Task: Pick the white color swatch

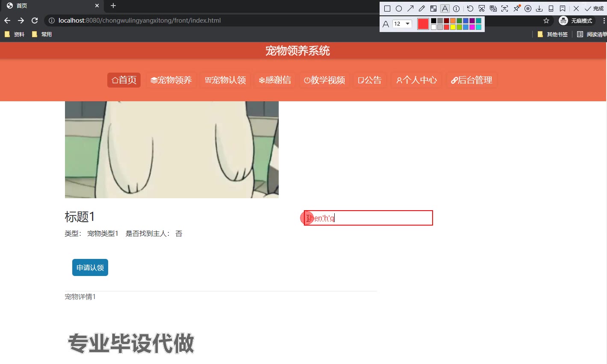Action: [x=433, y=27]
